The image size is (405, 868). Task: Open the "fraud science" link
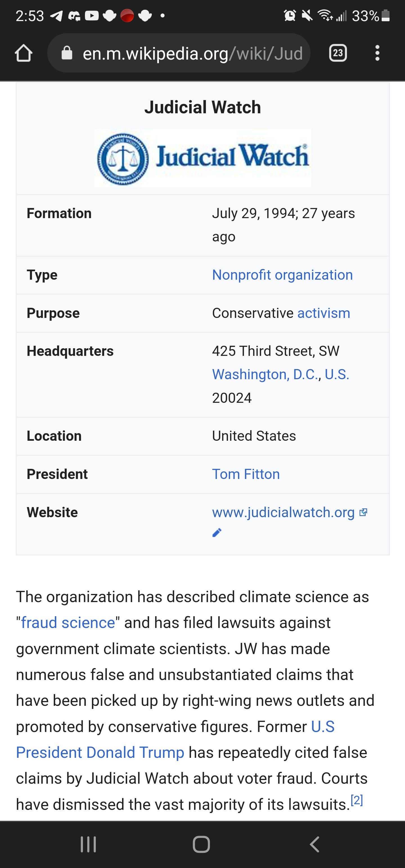point(68,622)
